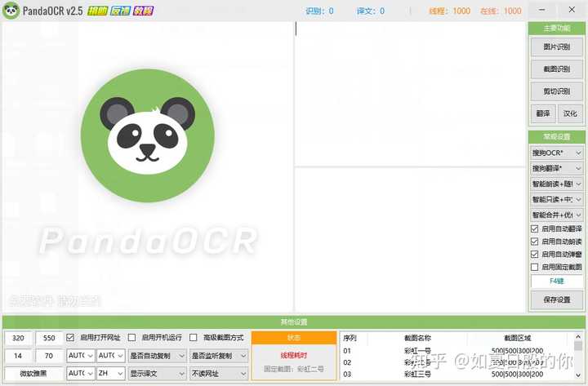The width and height of the screenshot is (588, 386).
Task: Click the field showing 550
Action: click(x=49, y=338)
